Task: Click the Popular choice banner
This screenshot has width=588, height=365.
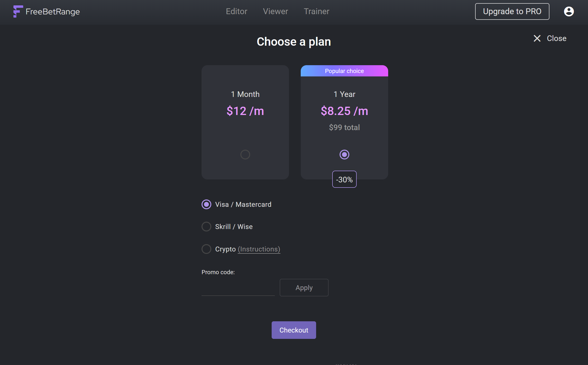Action: [x=344, y=71]
